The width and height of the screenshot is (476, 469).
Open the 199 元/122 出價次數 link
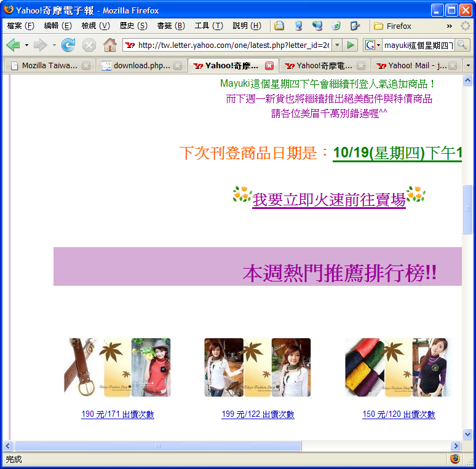(x=258, y=414)
